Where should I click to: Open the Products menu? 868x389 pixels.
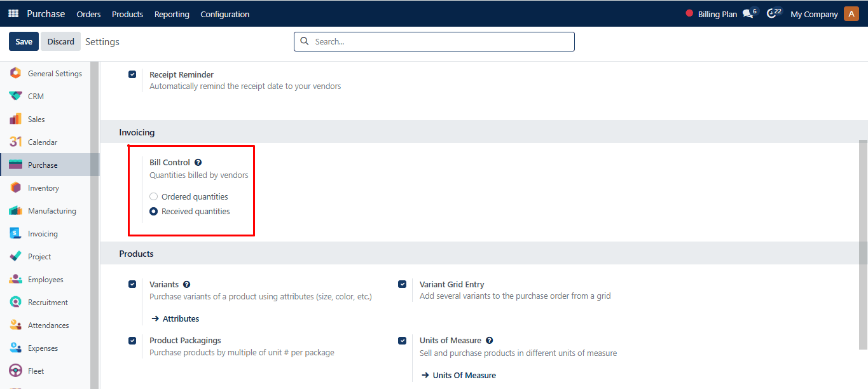coord(127,14)
